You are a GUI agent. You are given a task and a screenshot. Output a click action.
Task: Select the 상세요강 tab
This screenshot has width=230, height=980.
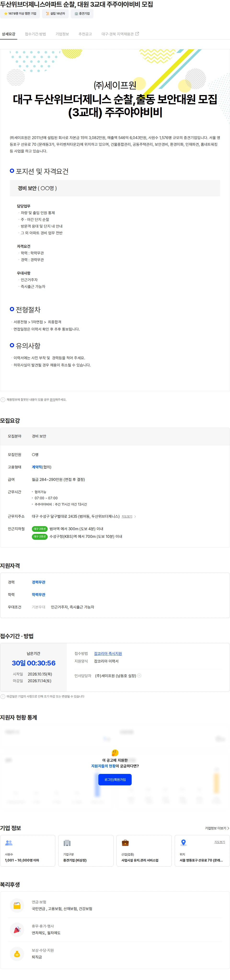8,34
